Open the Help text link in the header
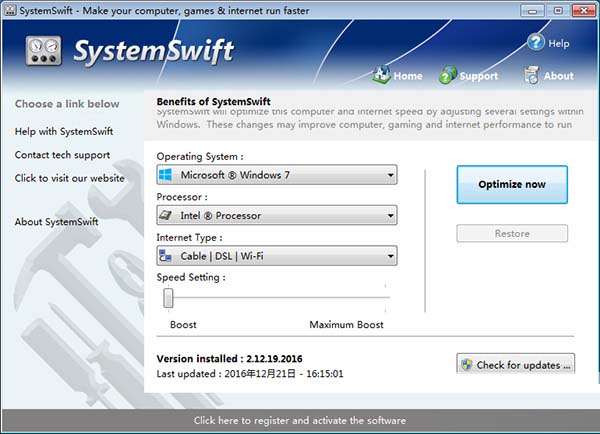 point(559,43)
